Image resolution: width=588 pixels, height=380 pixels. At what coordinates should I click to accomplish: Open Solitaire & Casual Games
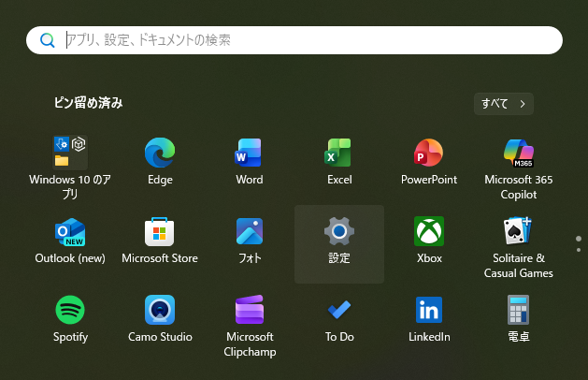[x=519, y=246]
